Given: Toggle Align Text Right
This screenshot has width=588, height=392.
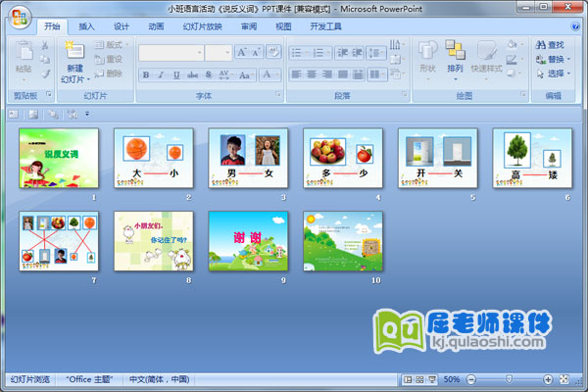Looking at the screenshot, I should click(x=327, y=74).
